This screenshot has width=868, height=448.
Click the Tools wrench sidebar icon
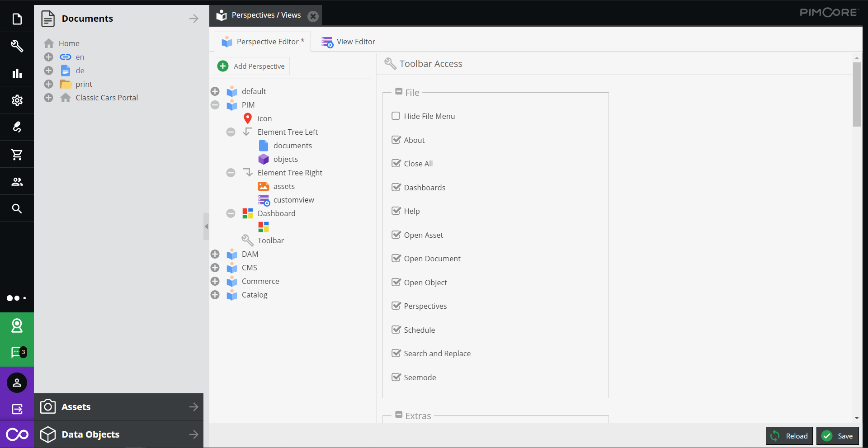[17, 46]
